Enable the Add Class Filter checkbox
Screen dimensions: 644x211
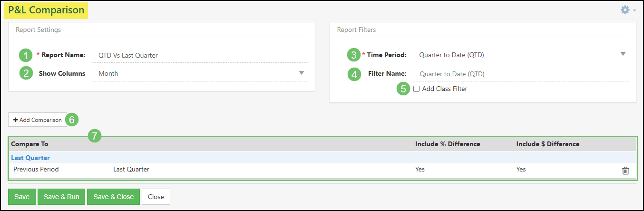(416, 89)
